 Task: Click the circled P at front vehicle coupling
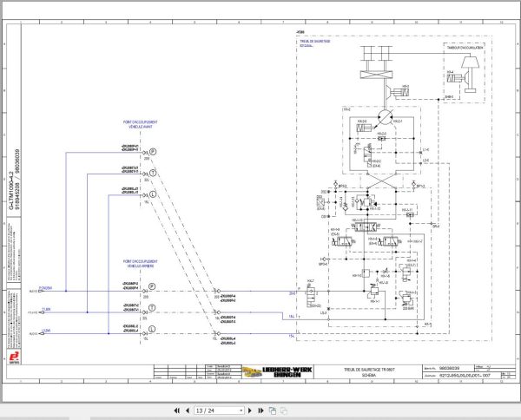pos(153,152)
